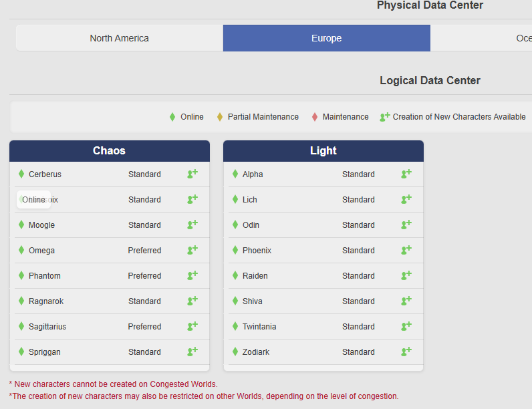Image resolution: width=532 pixels, height=409 pixels.
Task: Click Cerberus character creation available icon
Action: pos(192,174)
